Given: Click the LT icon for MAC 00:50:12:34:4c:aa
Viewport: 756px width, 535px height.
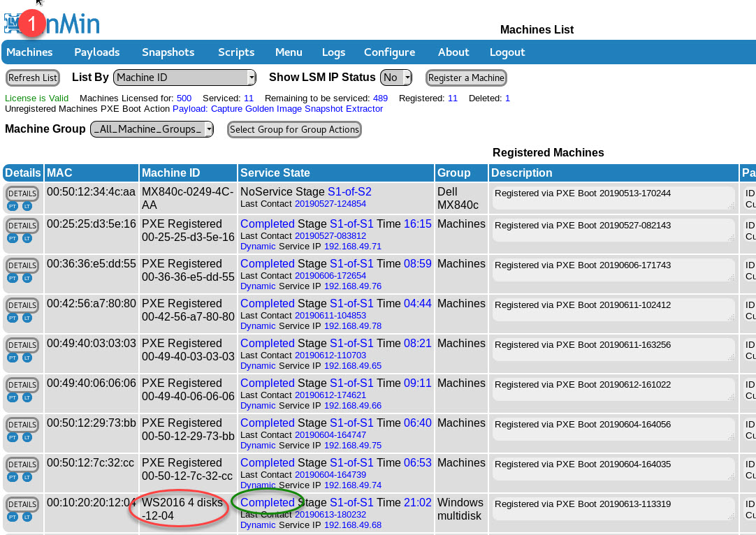Looking at the screenshot, I should [27, 207].
